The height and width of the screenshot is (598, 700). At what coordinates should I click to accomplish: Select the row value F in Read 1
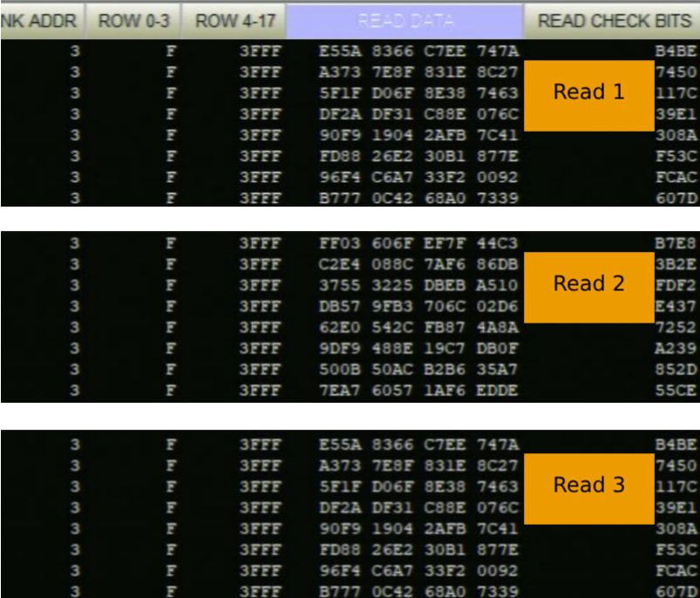(x=171, y=51)
